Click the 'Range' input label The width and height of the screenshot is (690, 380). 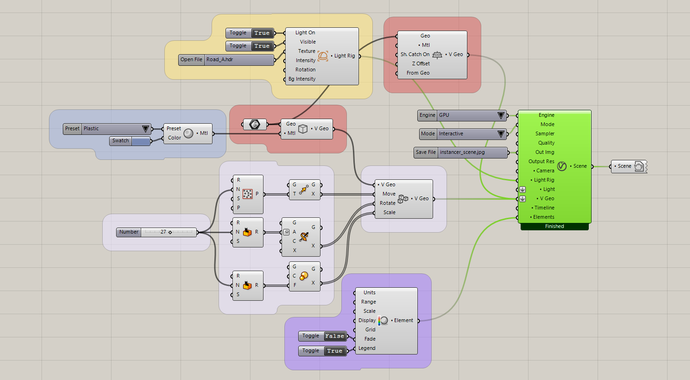pos(368,302)
